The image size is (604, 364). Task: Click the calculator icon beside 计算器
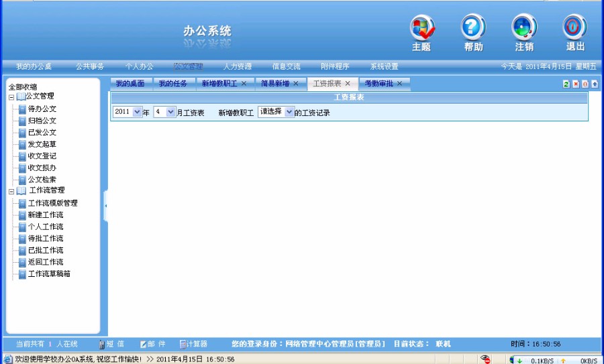(x=183, y=345)
